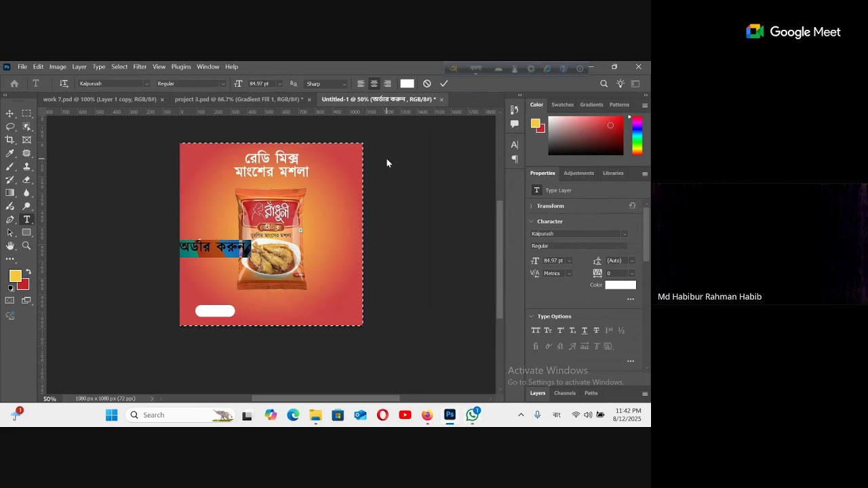Select the Hand tool
Image resolution: width=868 pixels, height=488 pixels.
[x=10, y=246]
